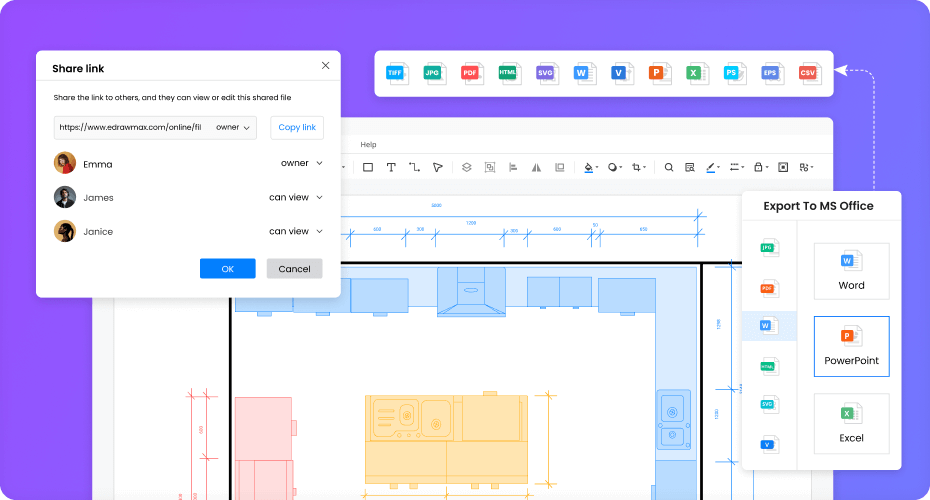Screen dimensions: 930x500
Task: Select PDF in Export panel sidebar
Action: pos(769,288)
